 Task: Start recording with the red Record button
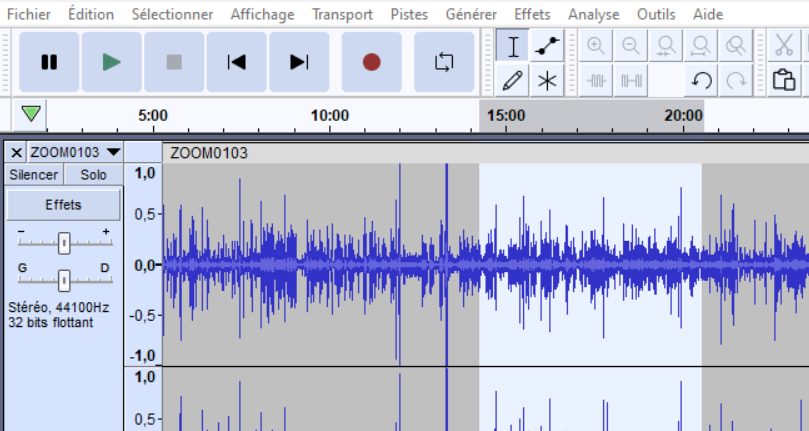(x=371, y=62)
